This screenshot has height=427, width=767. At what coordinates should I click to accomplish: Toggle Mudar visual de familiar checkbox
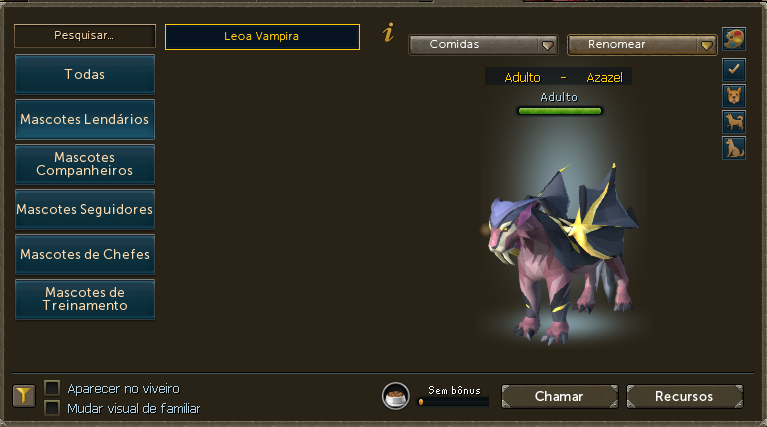pos(52,408)
